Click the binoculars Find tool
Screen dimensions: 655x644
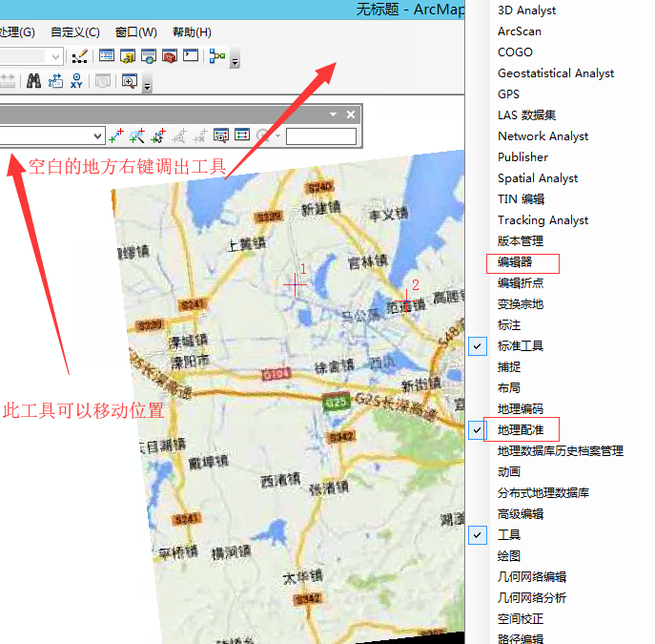coord(33,80)
